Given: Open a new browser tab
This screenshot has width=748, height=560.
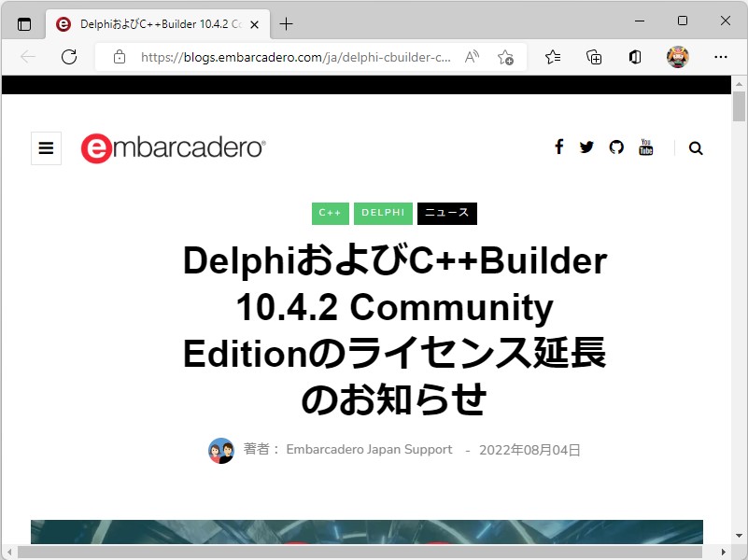Looking at the screenshot, I should tap(286, 23).
